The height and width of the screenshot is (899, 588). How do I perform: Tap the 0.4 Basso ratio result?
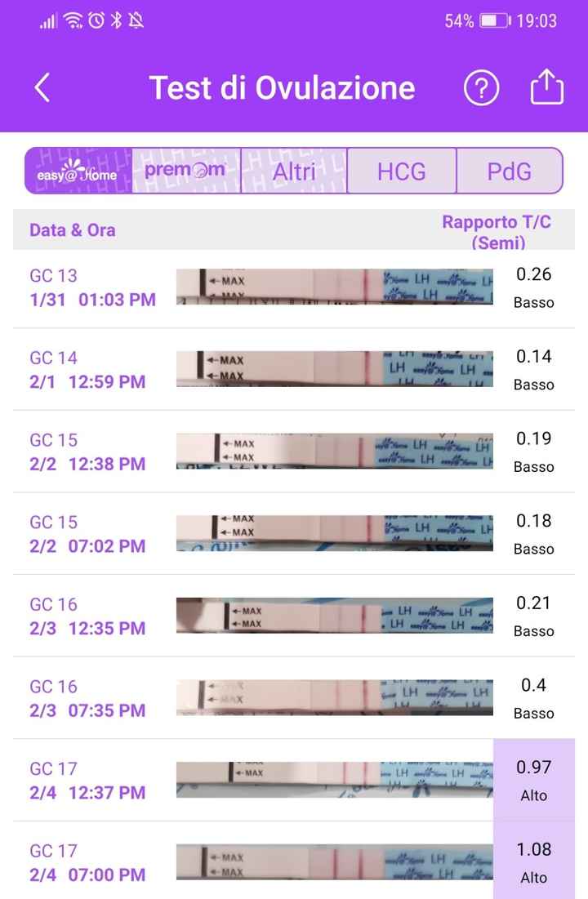click(534, 697)
